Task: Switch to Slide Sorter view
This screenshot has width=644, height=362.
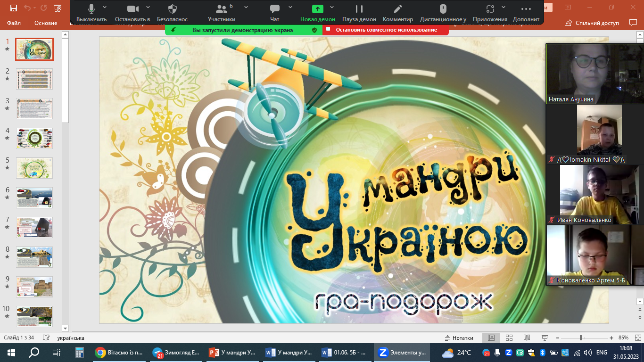Action: click(x=509, y=338)
